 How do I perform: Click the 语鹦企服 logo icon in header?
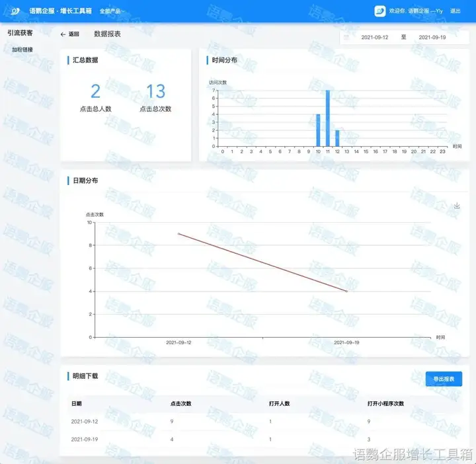pyautogui.click(x=15, y=11)
